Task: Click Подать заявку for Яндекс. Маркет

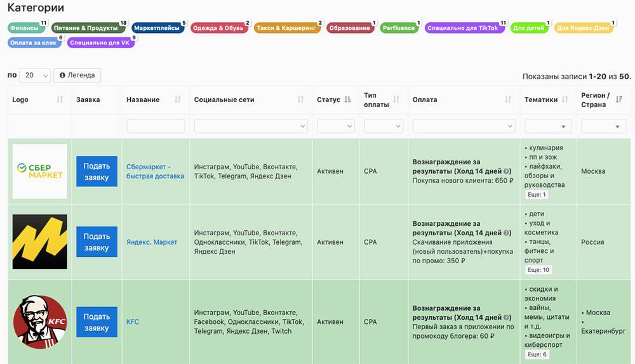Action: (97, 242)
